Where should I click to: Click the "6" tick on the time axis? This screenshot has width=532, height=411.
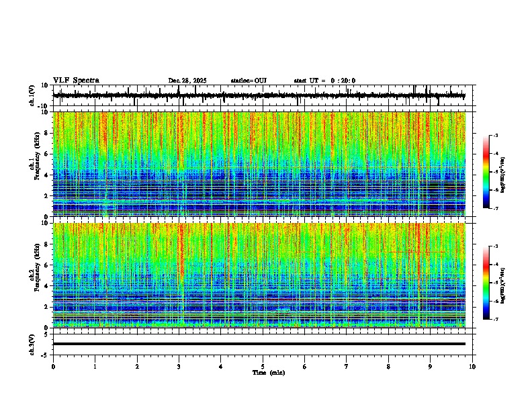pos(305,367)
